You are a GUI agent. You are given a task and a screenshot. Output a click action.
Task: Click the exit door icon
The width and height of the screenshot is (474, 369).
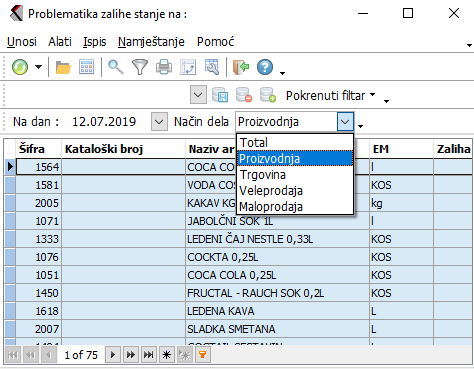241,67
